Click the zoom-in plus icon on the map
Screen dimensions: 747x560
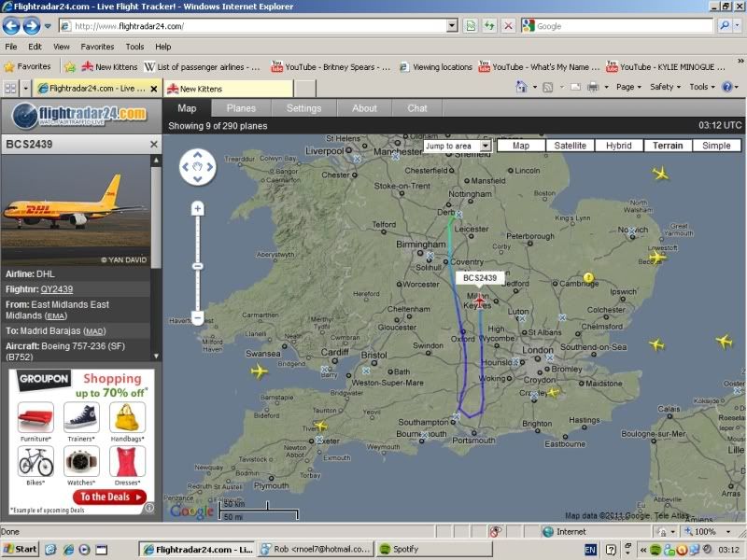click(197, 208)
